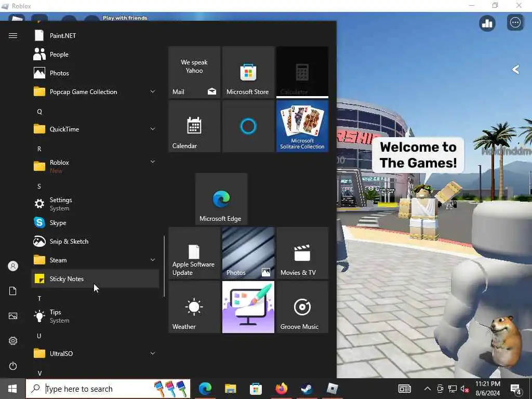Click the taskbar clock and date
532x399 pixels.
click(487, 389)
